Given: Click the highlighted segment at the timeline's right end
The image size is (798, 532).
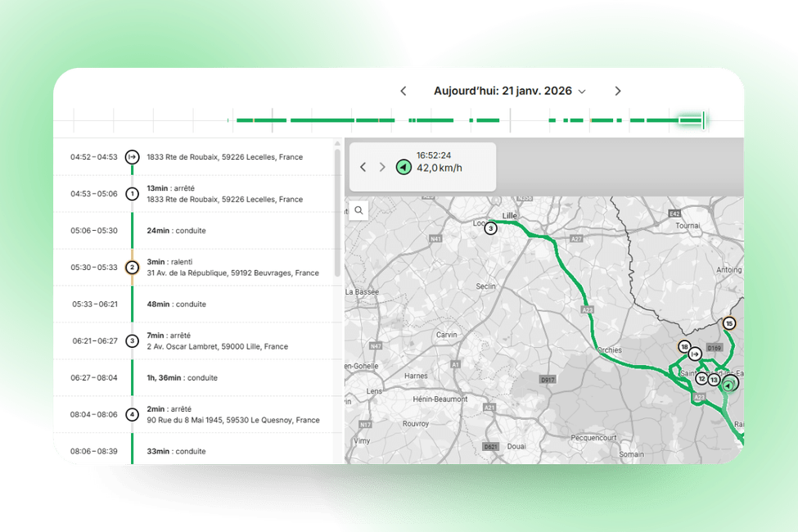Looking at the screenshot, I should (692, 119).
